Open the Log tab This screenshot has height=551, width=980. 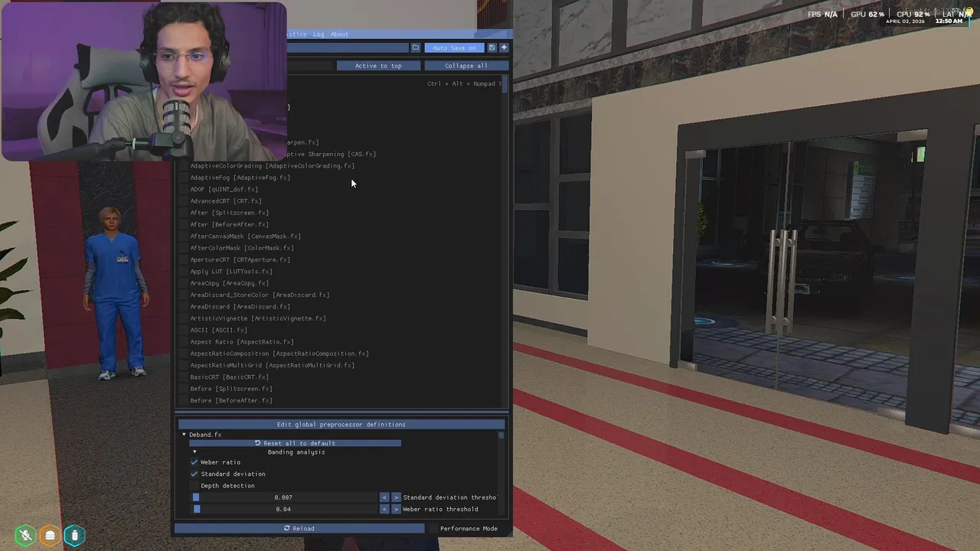318,34
